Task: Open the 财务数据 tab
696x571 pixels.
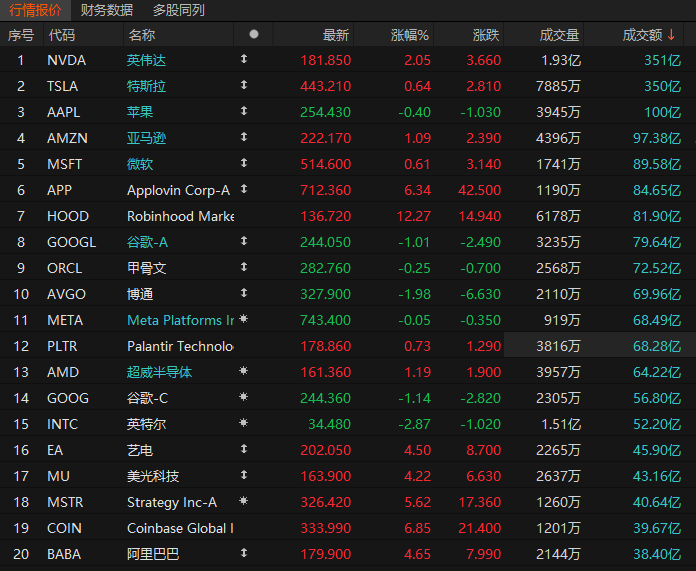Action: 107,10
